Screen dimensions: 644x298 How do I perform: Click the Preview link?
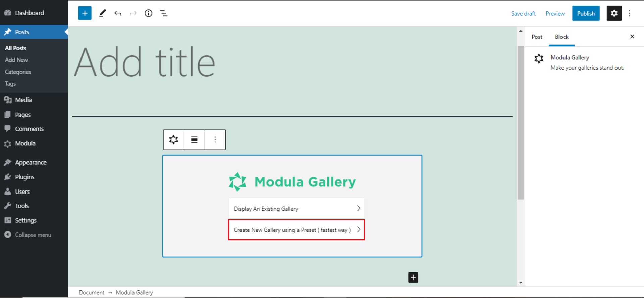pyautogui.click(x=555, y=13)
